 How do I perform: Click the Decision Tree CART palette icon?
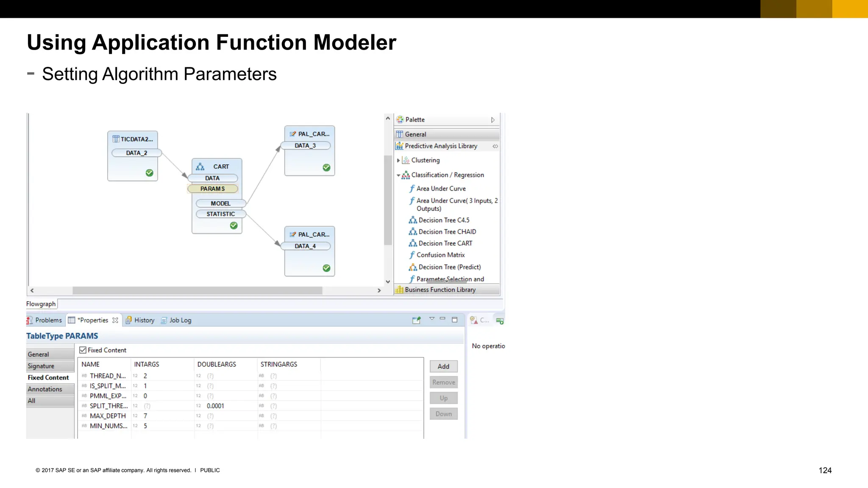pyautogui.click(x=412, y=243)
